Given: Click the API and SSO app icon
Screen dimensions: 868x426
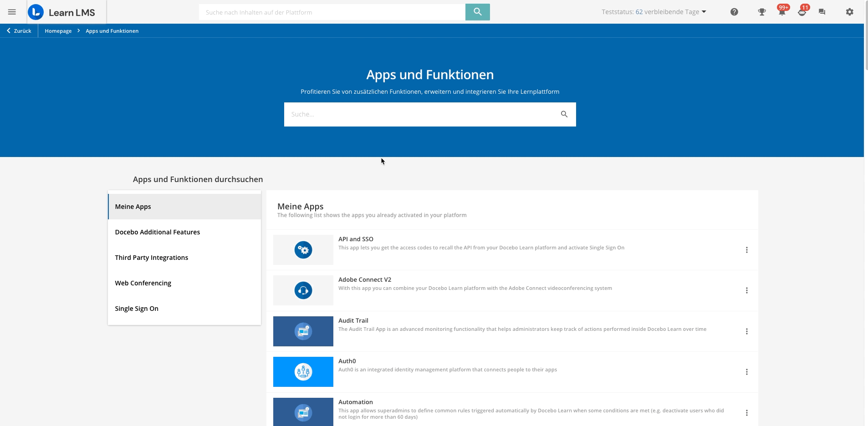Looking at the screenshot, I should tap(303, 250).
